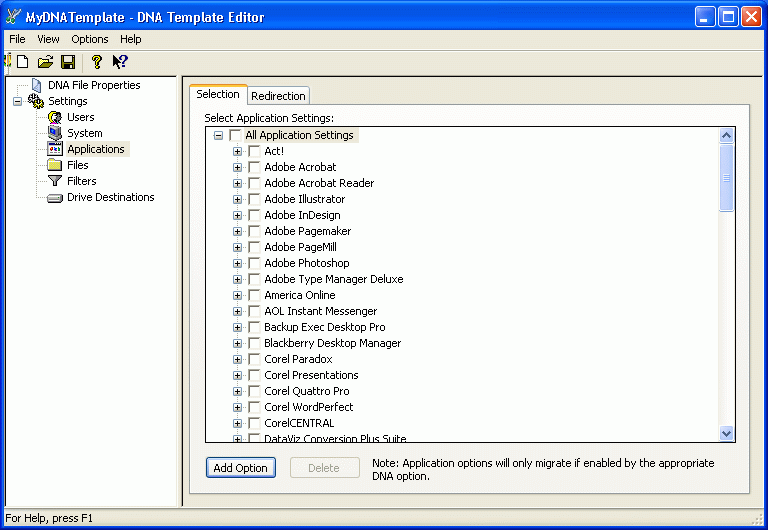Screen dimensions: 768x530
Task: Minimize the DNA Template Editor window
Action: 705,17
